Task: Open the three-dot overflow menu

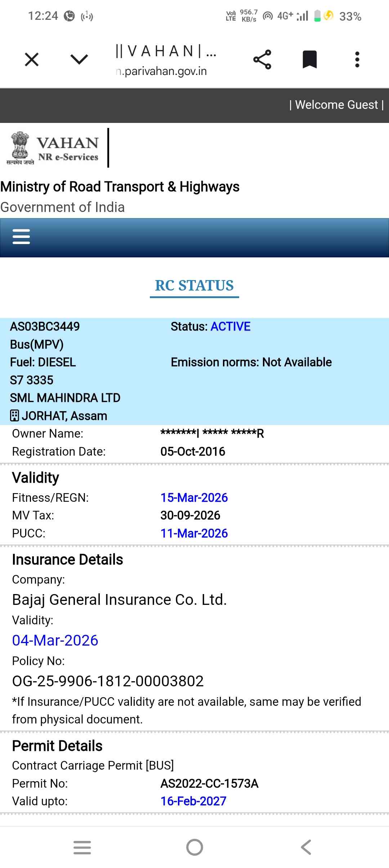Action: click(357, 59)
